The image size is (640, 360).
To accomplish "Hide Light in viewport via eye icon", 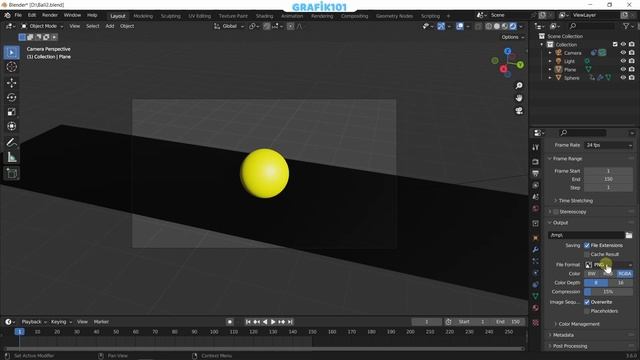I will click(623, 61).
